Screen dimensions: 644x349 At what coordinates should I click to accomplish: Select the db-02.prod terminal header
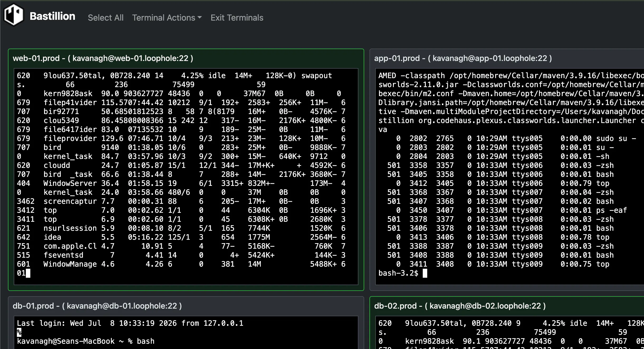click(460, 306)
